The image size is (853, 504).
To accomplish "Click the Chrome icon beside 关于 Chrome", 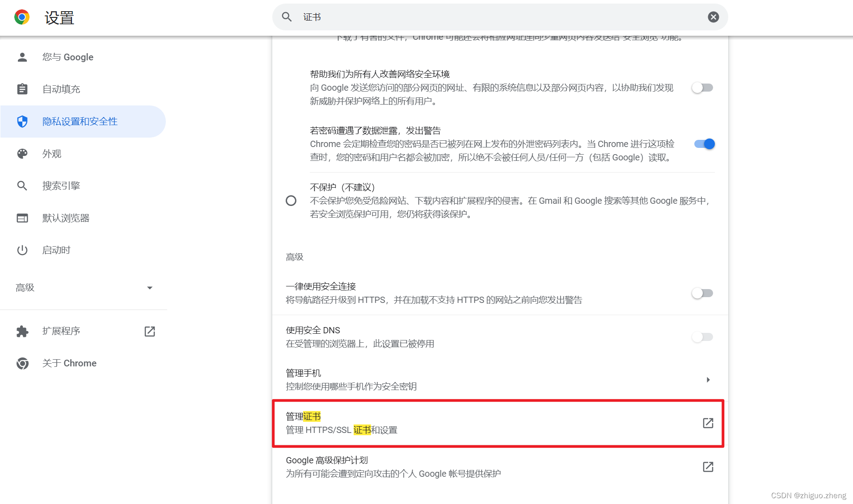I will [x=22, y=363].
